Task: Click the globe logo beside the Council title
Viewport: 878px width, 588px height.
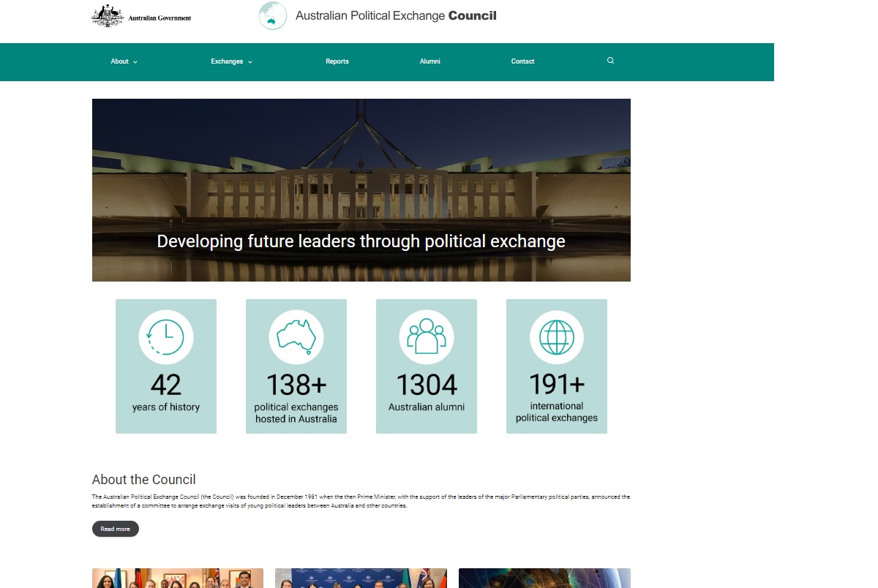Action: [272, 15]
